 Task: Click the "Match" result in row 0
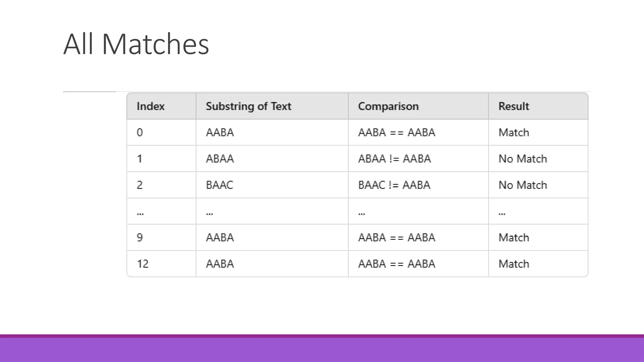[x=514, y=132]
